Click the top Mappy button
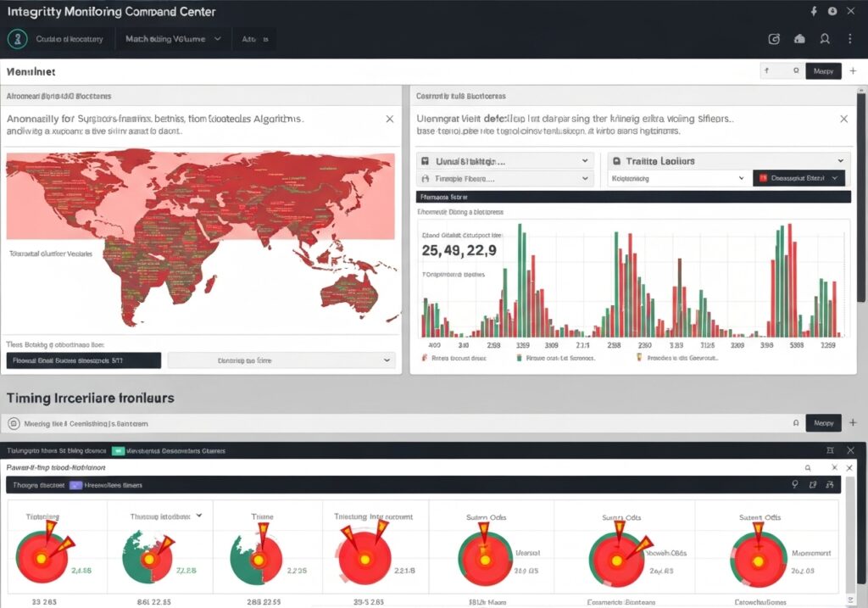The image size is (868, 608). pos(823,71)
